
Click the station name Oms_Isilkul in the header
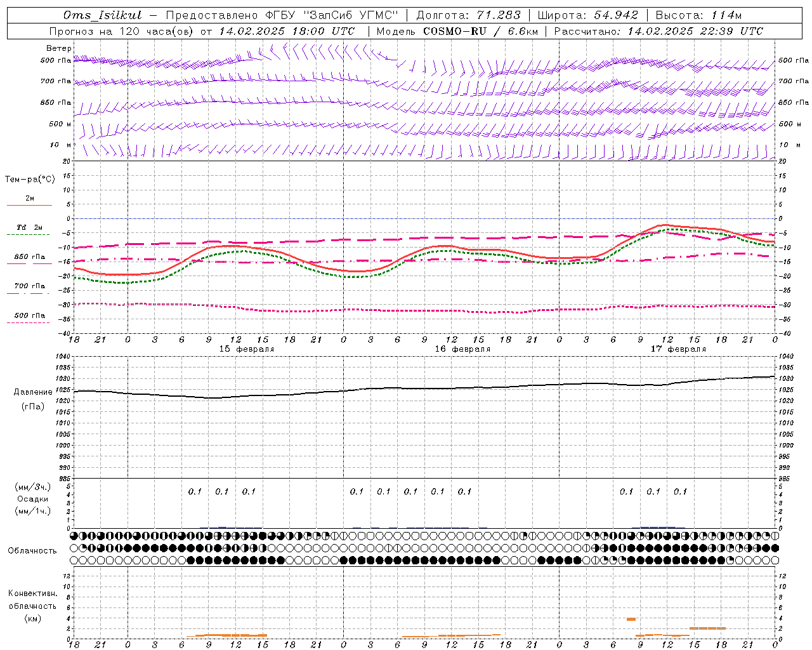click(102, 15)
